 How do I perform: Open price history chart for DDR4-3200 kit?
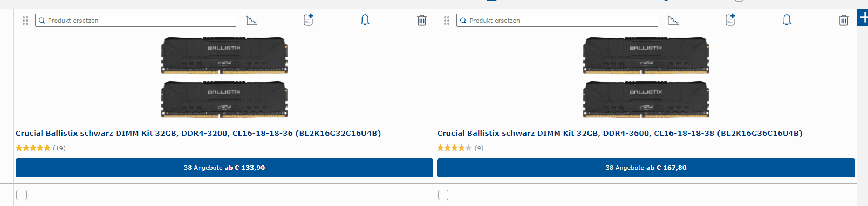pyautogui.click(x=251, y=21)
